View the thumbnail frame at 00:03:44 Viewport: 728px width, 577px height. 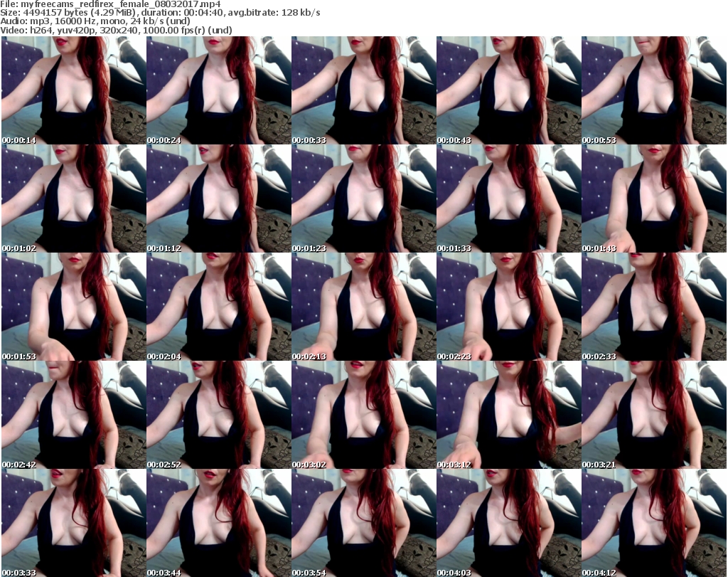(219, 523)
